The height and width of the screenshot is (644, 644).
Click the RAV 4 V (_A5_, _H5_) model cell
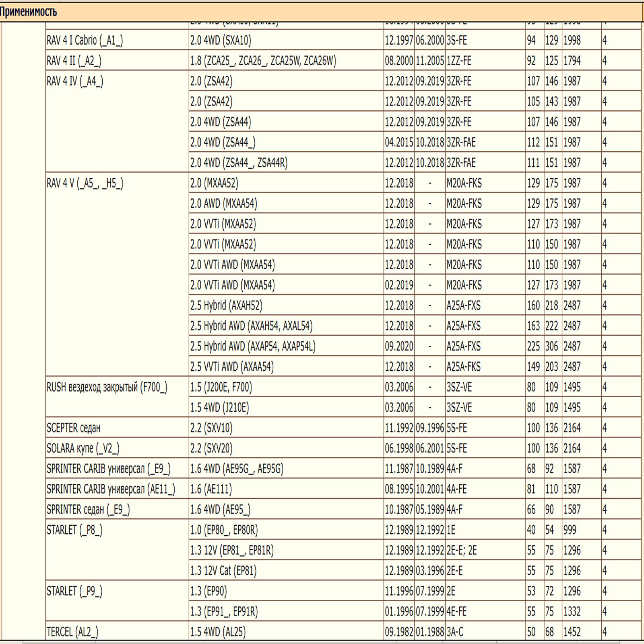[x=85, y=184]
